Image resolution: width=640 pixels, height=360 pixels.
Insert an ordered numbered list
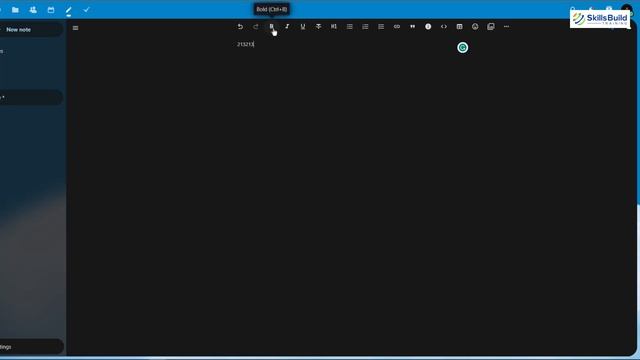365,27
